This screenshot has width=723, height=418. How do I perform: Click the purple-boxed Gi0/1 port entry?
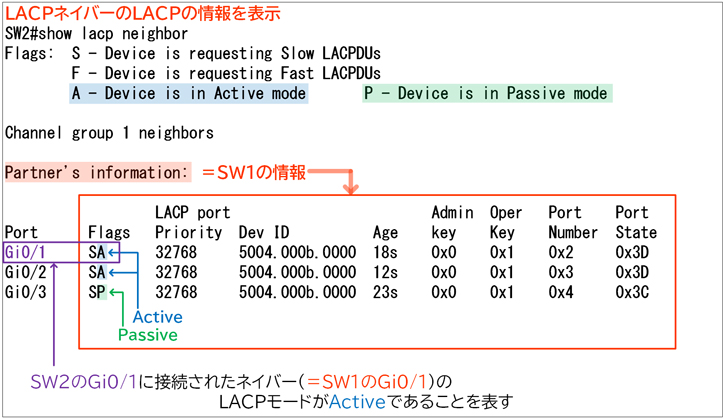pyautogui.click(x=27, y=252)
